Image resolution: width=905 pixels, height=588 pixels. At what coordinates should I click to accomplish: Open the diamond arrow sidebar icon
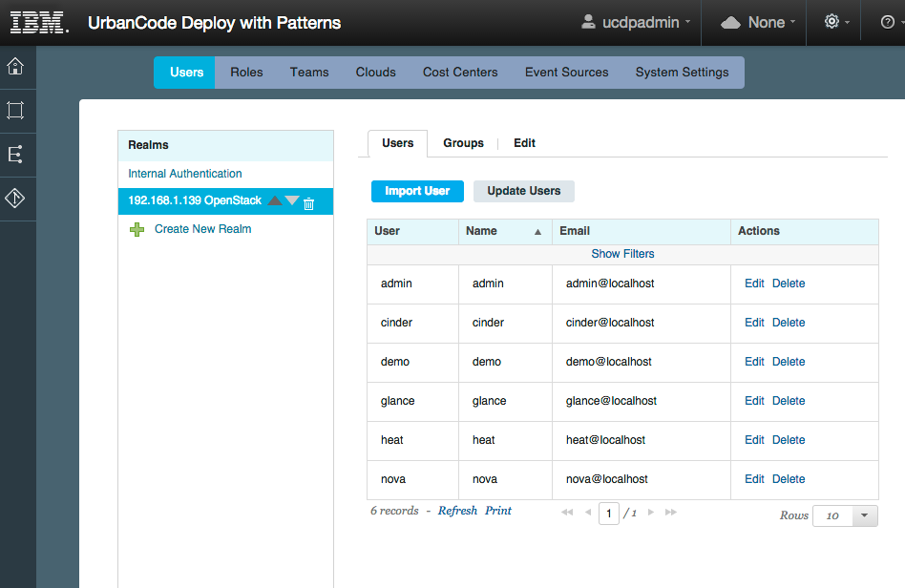15,198
